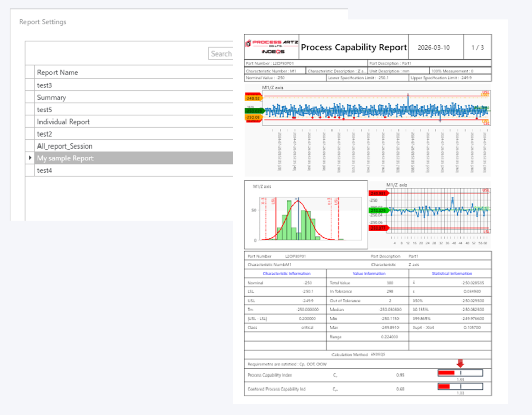The height and width of the screenshot is (415, 532).
Task: Click the Value Information heading
Action: 369,273
